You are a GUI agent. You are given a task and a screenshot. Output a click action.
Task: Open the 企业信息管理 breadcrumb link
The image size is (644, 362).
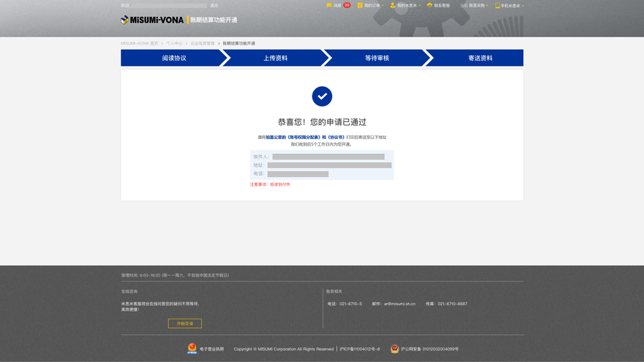click(202, 43)
